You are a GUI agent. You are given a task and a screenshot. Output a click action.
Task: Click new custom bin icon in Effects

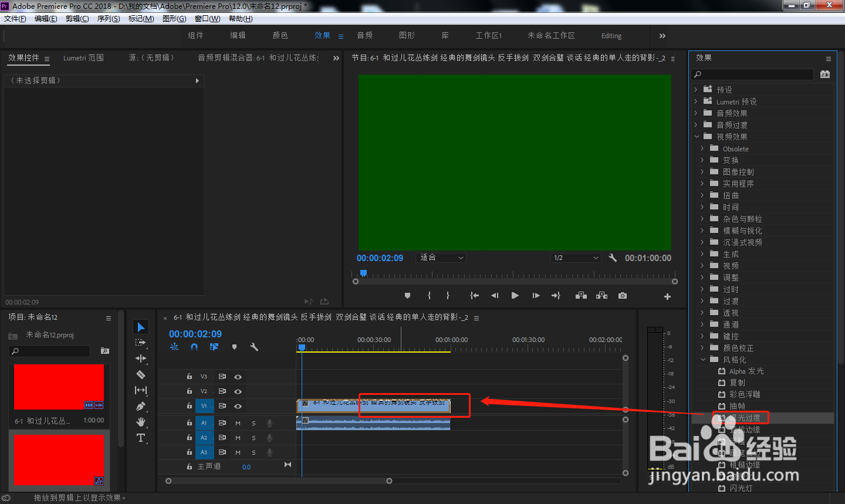click(825, 74)
